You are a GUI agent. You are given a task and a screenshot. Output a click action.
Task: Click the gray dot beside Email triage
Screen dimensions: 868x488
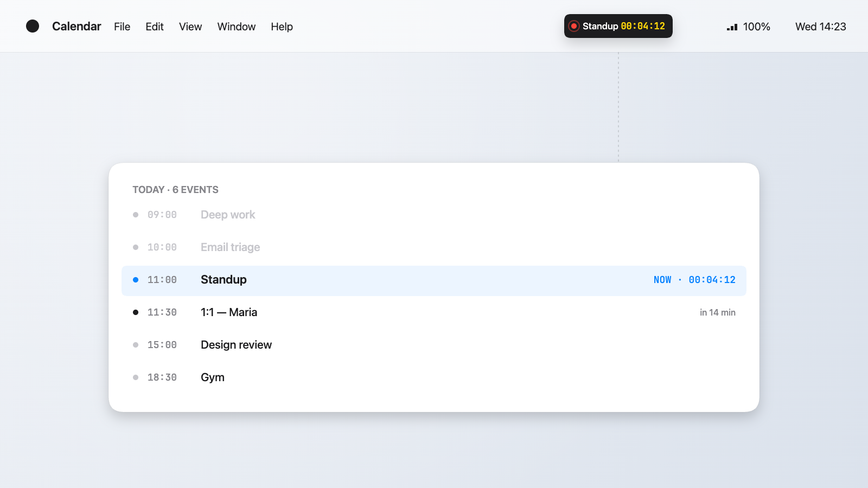(136, 247)
